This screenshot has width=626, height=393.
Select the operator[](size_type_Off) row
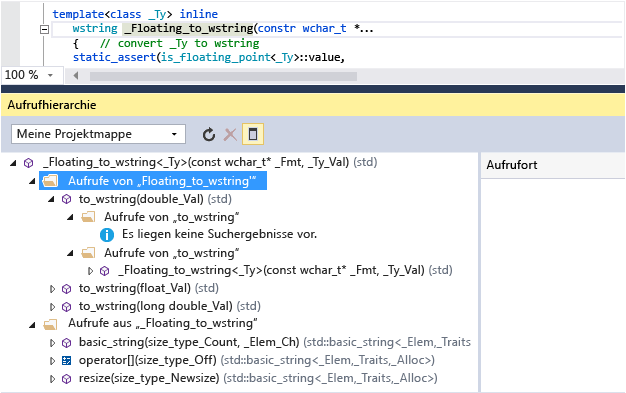coord(257,360)
